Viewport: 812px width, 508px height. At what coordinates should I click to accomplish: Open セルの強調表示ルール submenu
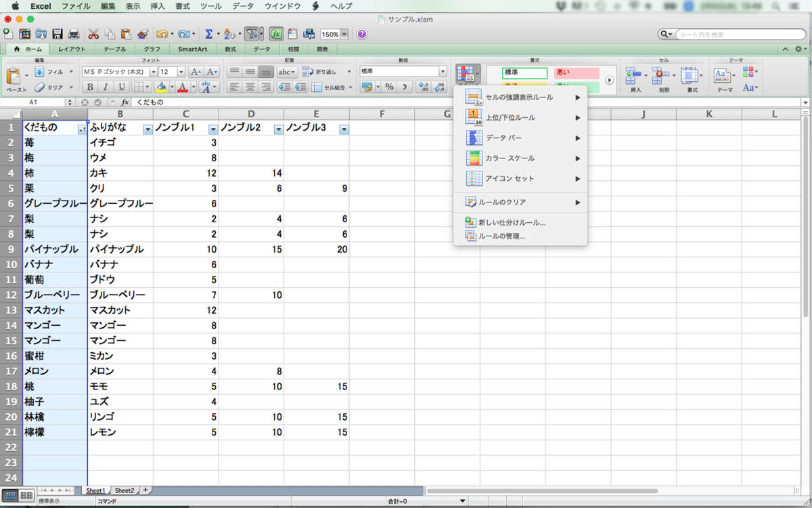[520, 98]
